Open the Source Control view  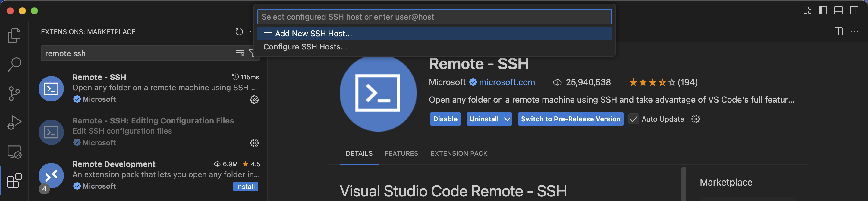pyautogui.click(x=14, y=94)
